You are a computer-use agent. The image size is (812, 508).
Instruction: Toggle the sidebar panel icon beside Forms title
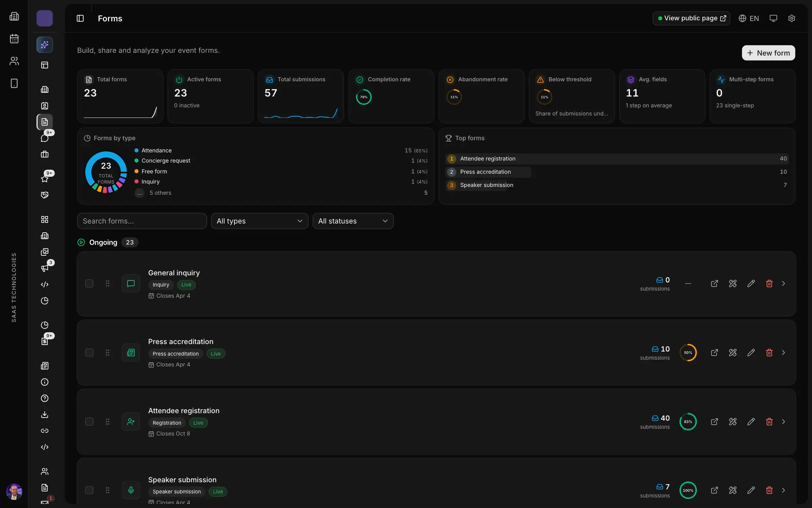[x=80, y=18]
